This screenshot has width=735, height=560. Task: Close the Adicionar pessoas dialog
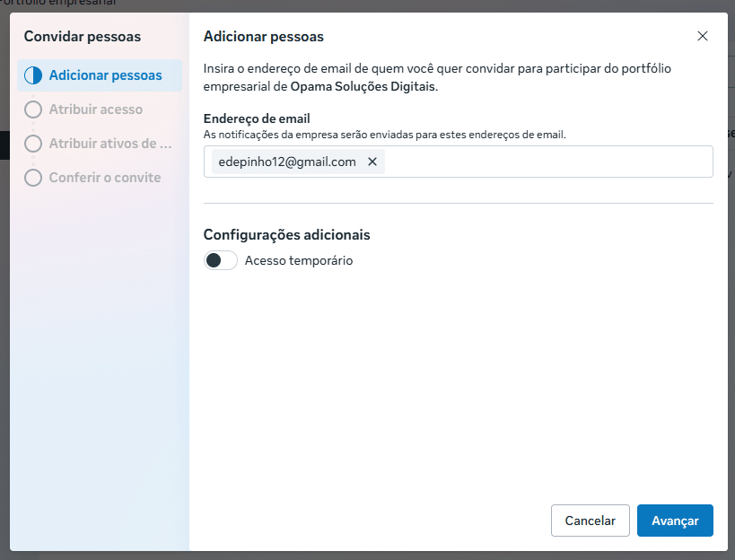coord(702,37)
